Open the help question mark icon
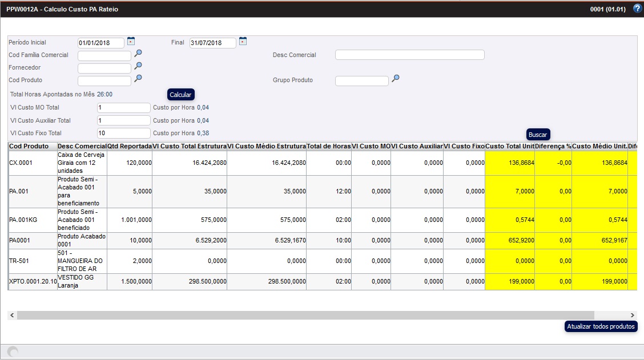The height and width of the screenshot is (360, 644). tap(637, 9)
